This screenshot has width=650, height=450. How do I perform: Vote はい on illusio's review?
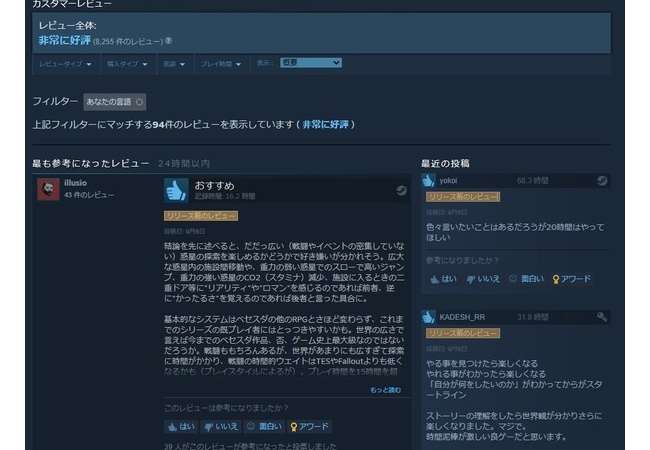[181, 426]
